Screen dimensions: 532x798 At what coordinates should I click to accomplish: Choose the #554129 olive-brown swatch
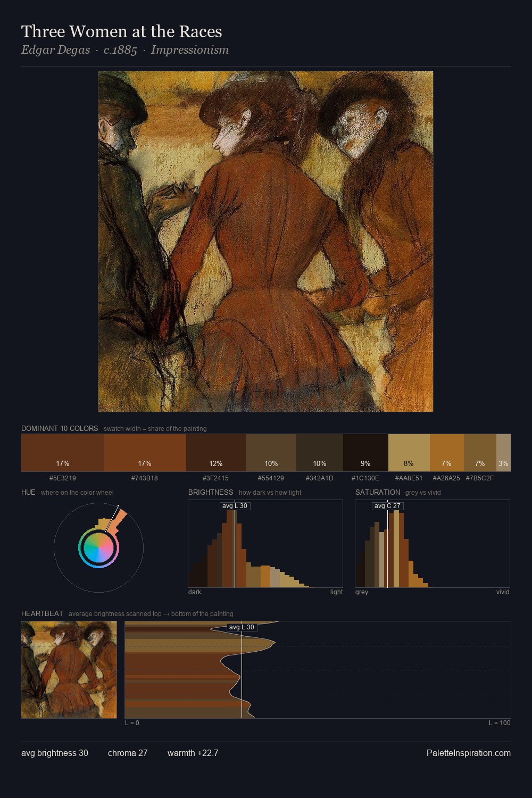tap(271, 453)
